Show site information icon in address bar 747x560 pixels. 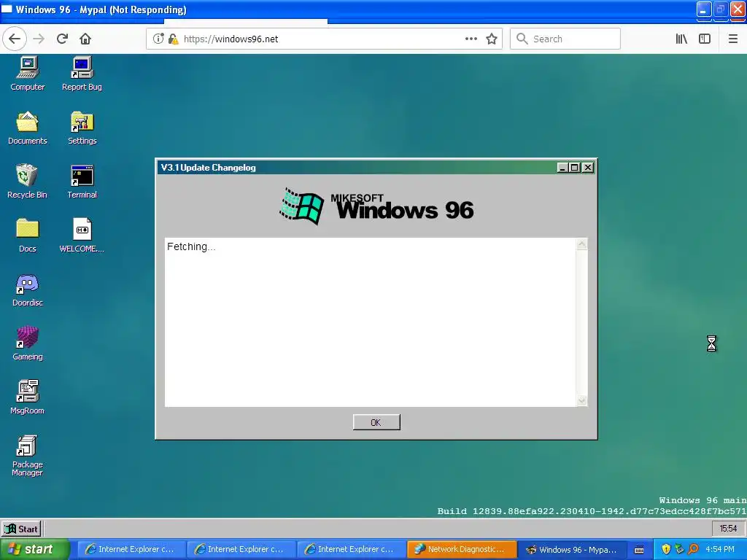pos(158,39)
